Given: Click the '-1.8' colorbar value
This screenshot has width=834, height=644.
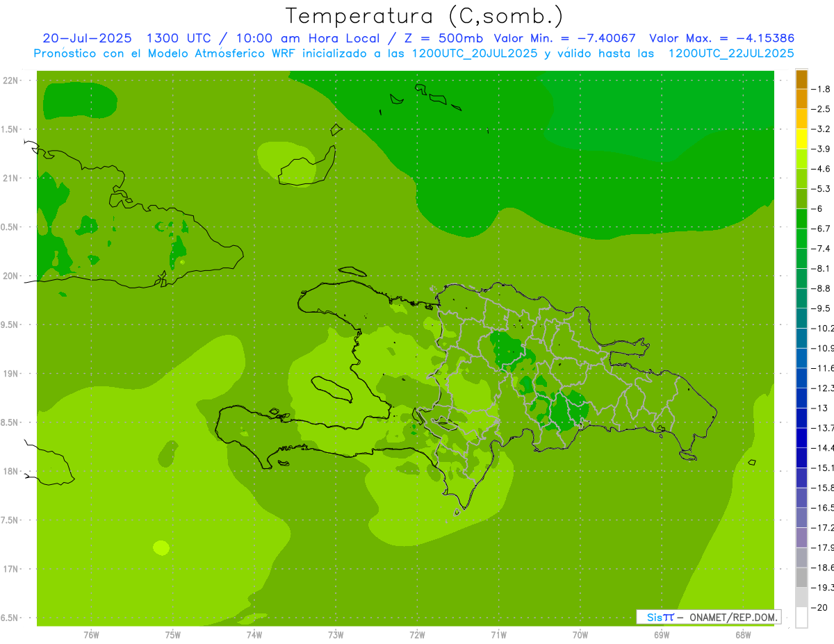Looking at the screenshot, I should point(821,89).
